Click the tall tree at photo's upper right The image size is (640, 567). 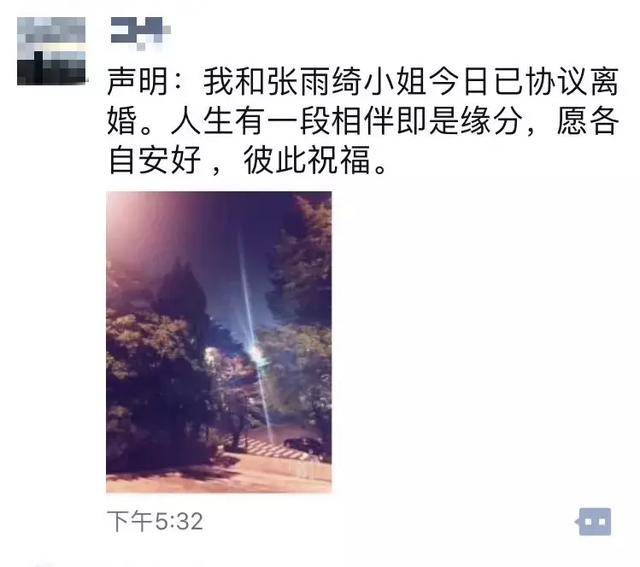(304, 261)
